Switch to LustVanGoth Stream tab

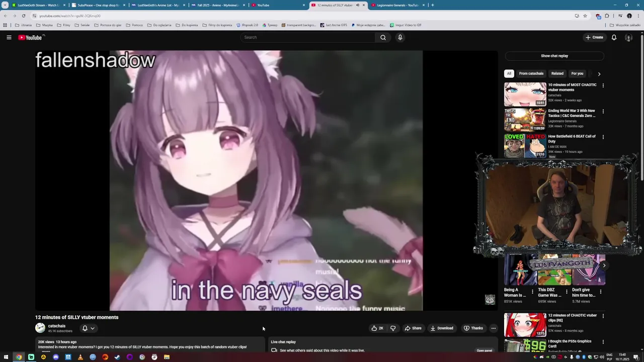point(38,5)
